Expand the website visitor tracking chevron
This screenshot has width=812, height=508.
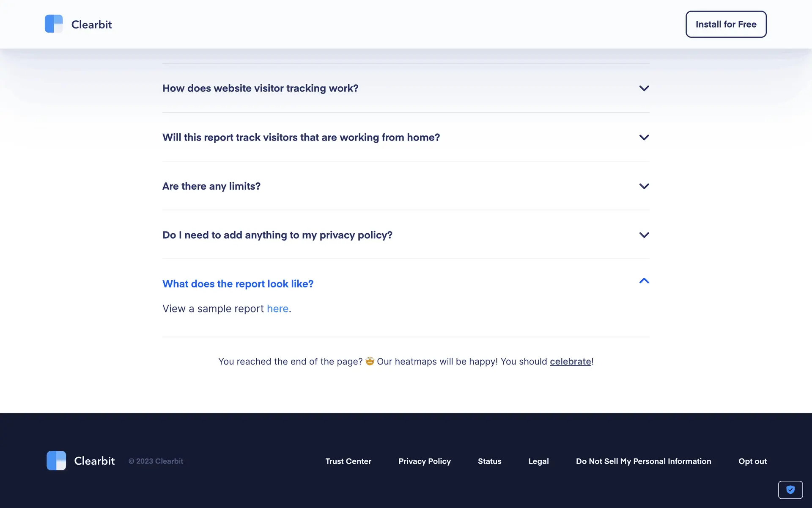[x=644, y=88]
